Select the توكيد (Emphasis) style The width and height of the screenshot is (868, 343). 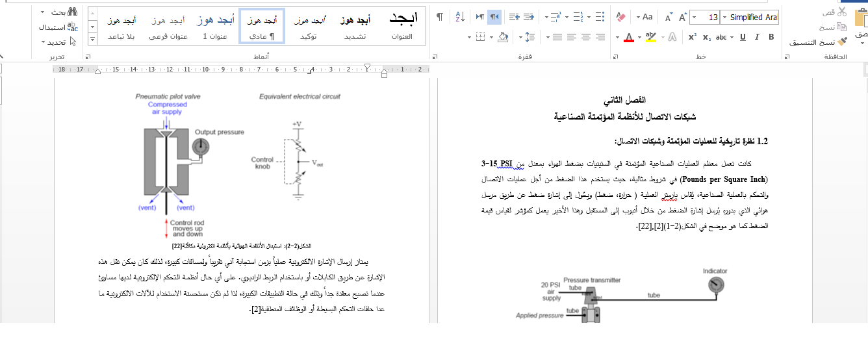tap(309, 26)
